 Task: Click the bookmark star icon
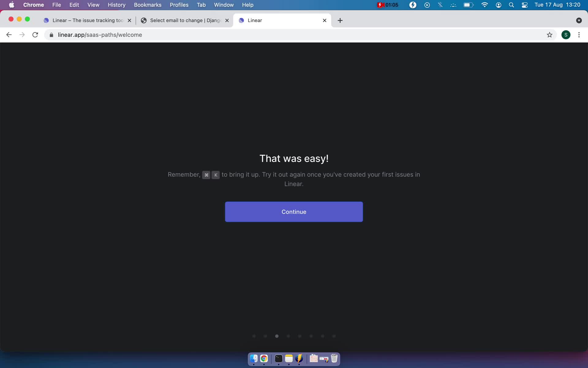tap(550, 35)
